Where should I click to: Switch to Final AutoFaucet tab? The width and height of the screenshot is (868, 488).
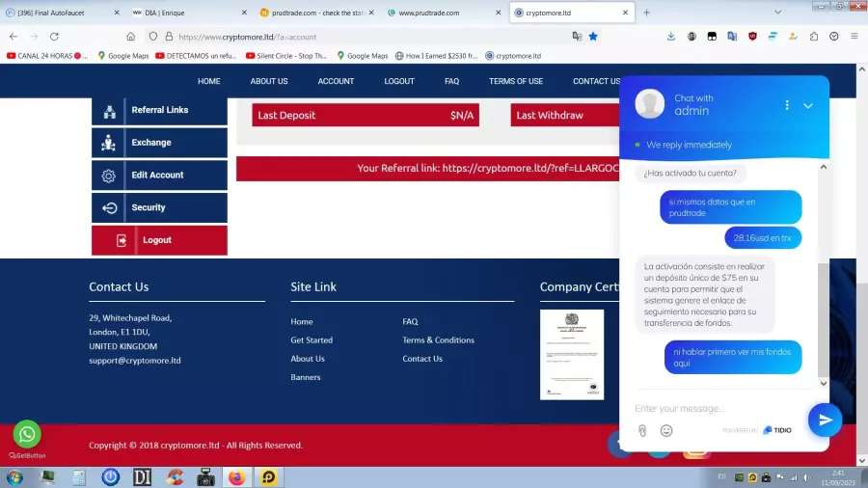pyautogui.click(x=61, y=13)
